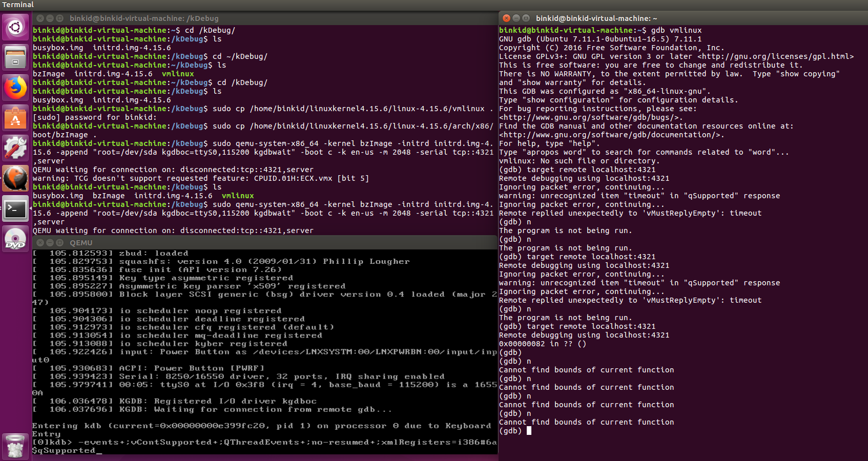Image resolution: width=868 pixels, height=461 pixels.
Task: Open Ubuntu Software center icon
Action: coord(15,118)
